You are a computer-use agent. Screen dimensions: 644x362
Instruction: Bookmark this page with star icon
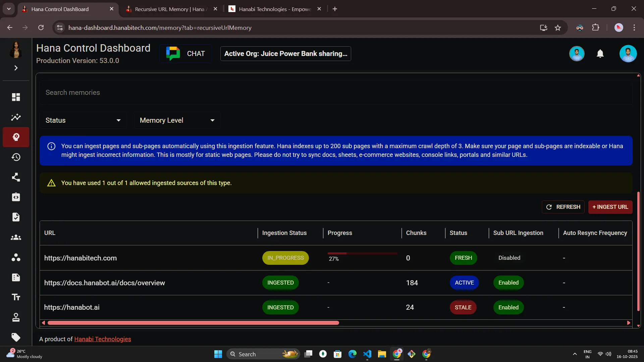tap(558, 28)
